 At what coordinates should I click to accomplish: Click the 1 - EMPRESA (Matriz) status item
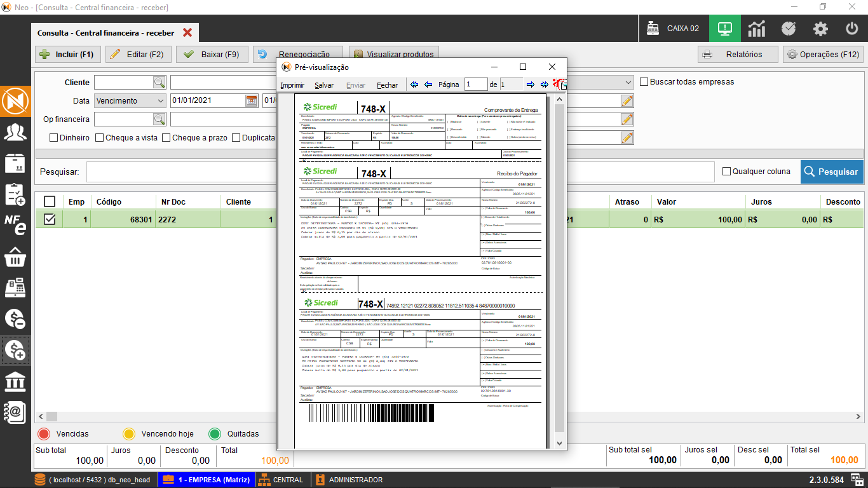click(207, 480)
